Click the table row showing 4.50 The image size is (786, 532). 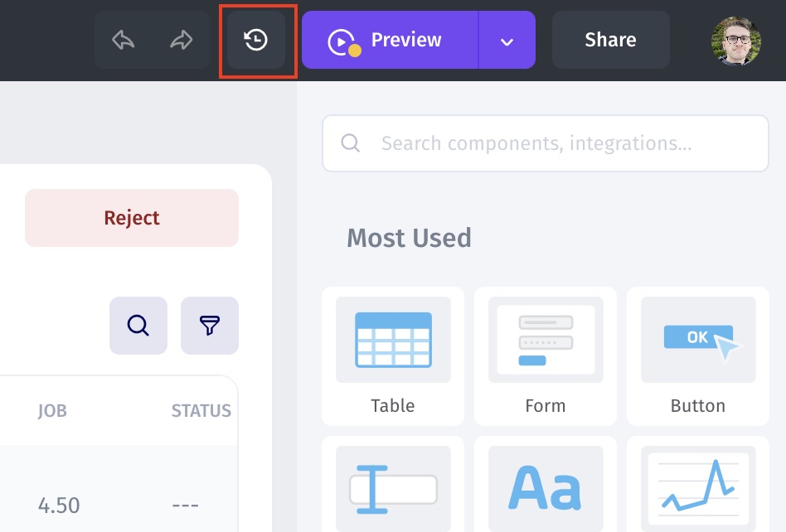[x=59, y=505]
